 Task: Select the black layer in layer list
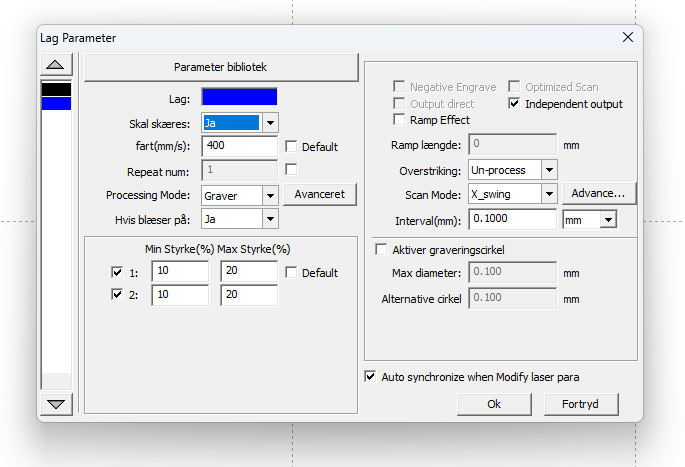coord(56,89)
